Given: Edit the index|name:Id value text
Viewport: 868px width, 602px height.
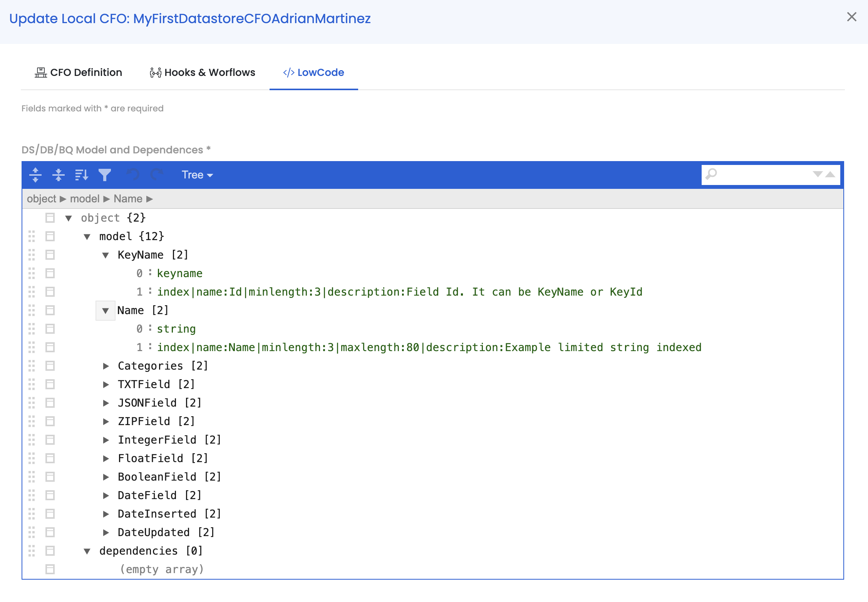Looking at the screenshot, I should [x=400, y=292].
